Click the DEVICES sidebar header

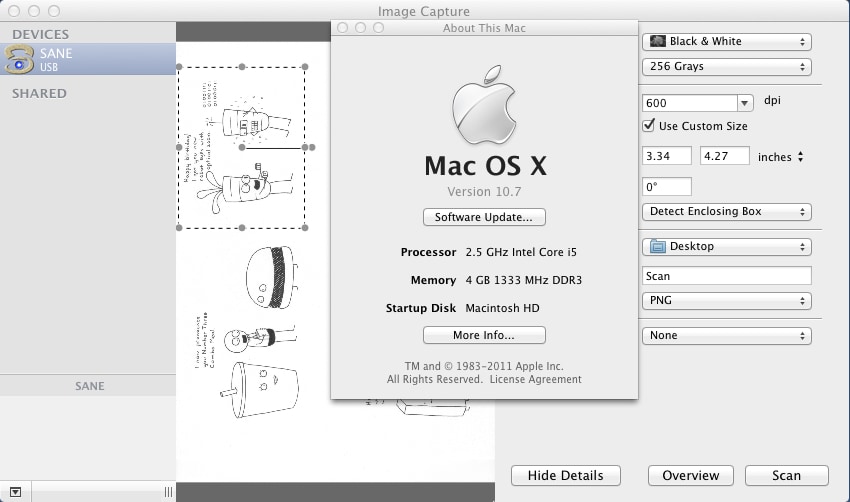pos(41,35)
